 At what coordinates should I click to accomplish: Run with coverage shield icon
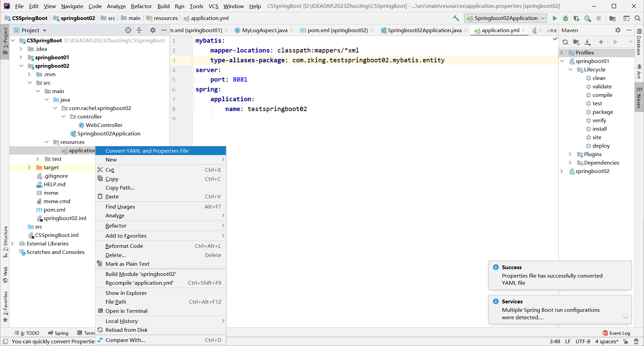(x=577, y=18)
